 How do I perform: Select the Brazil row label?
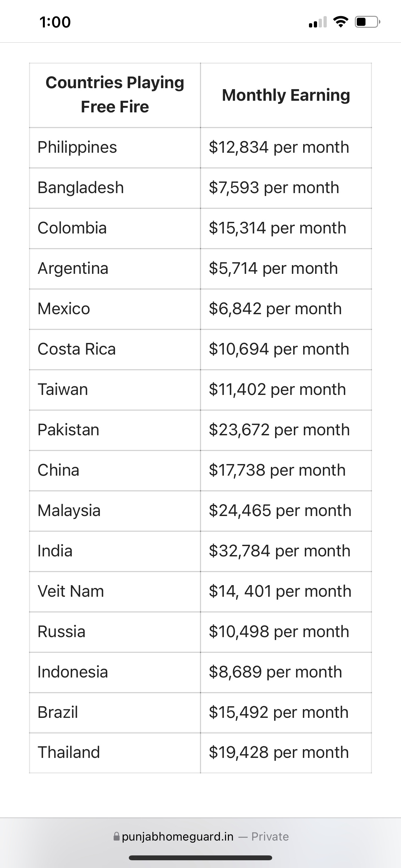click(x=57, y=712)
